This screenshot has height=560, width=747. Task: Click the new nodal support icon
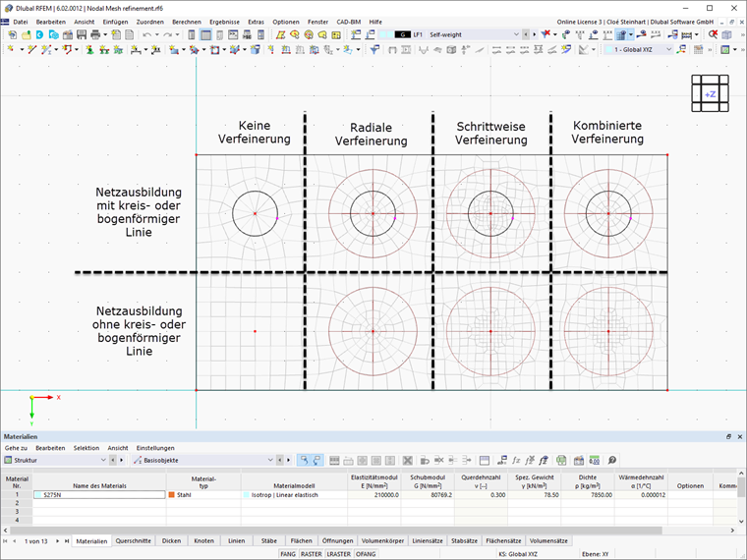[x=89, y=49]
